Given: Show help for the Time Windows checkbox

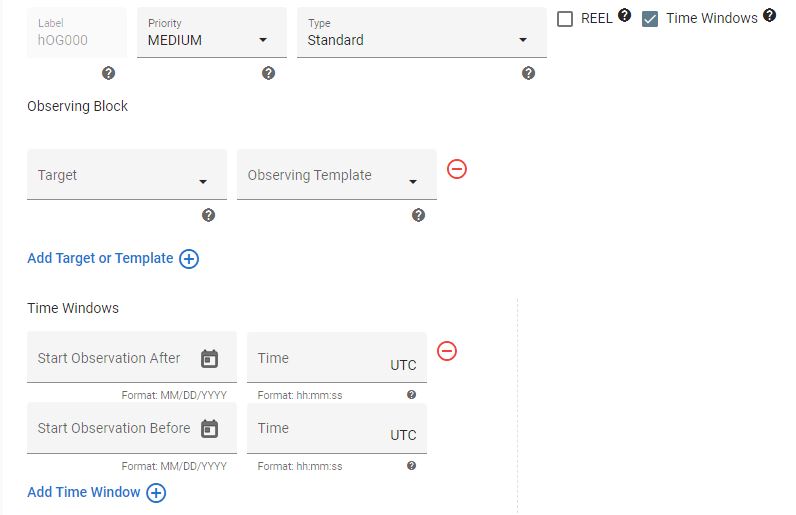Looking at the screenshot, I should (769, 15).
